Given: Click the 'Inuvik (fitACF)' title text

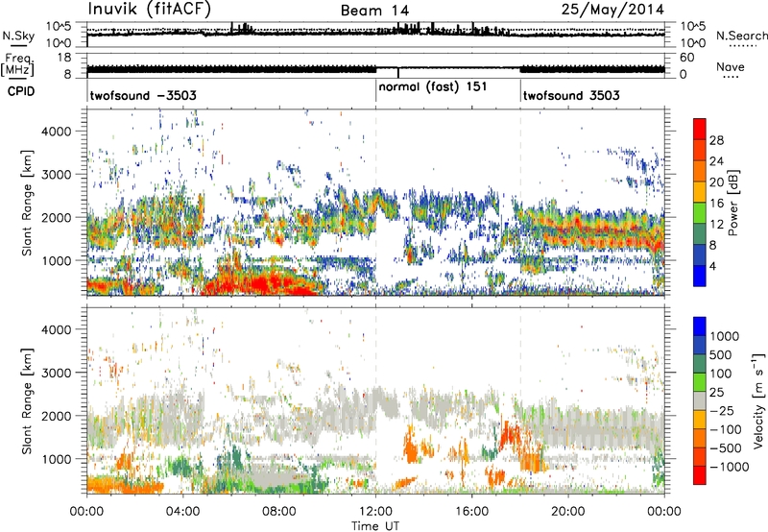Looking at the screenshot, I should coord(150,10).
